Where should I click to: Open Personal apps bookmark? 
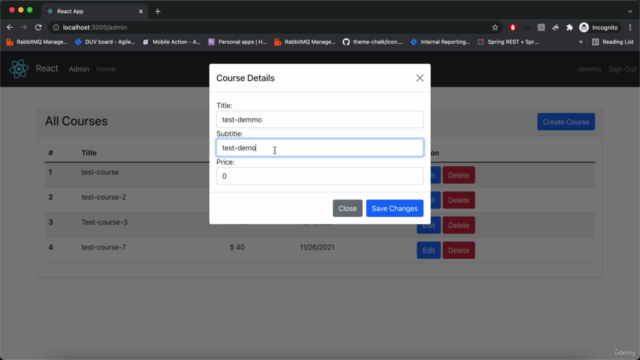pyautogui.click(x=237, y=42)
